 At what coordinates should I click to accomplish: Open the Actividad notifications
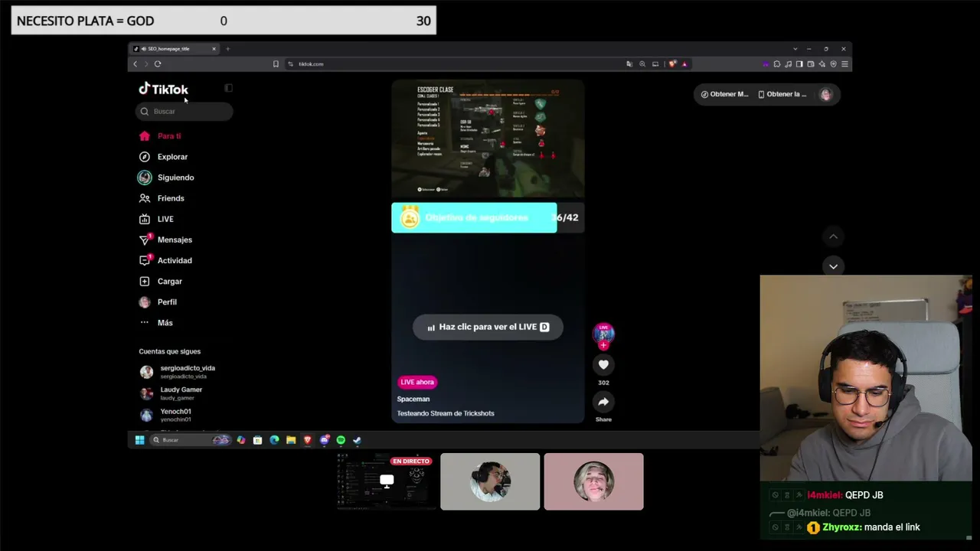point(165,260)
